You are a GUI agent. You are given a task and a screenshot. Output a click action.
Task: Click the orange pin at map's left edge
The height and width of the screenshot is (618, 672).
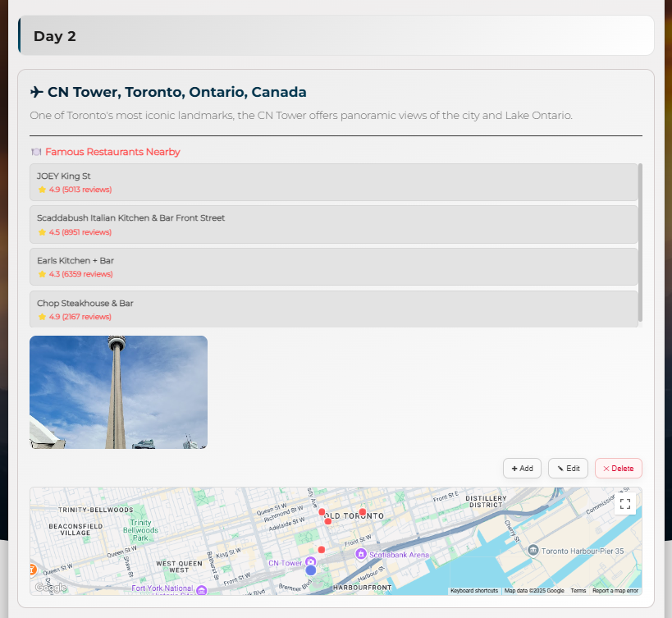[x=33, y=570]
